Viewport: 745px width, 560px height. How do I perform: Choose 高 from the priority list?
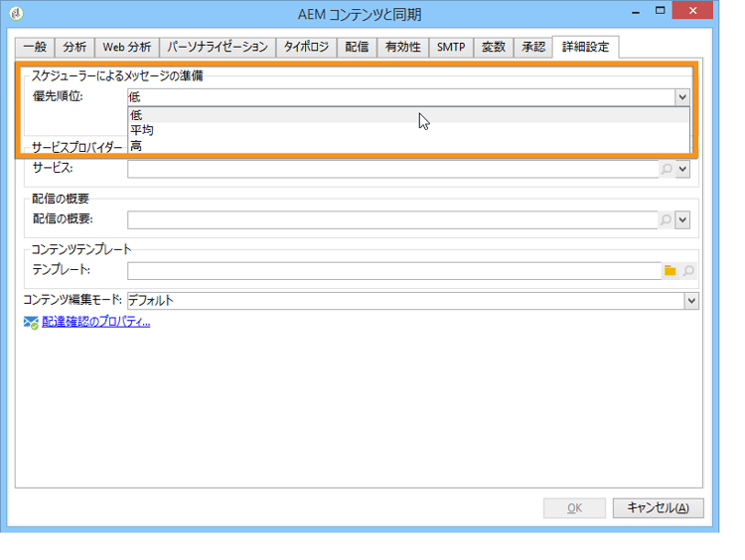point(408,145)
